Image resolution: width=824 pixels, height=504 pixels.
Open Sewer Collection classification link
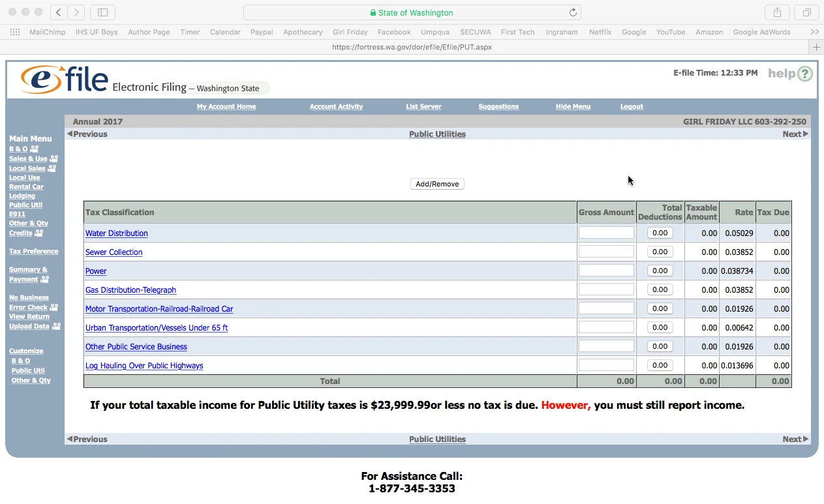coord(114,252)
